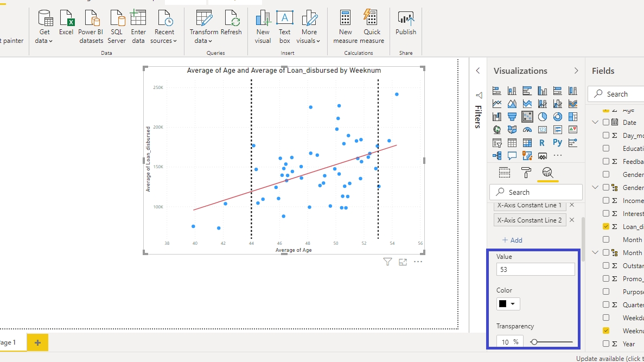Screen dimensions: 644x362
Task: Uncheck the Loan_disbursed field checkbox
Action: pyautogui.click(x=606, y=227)
